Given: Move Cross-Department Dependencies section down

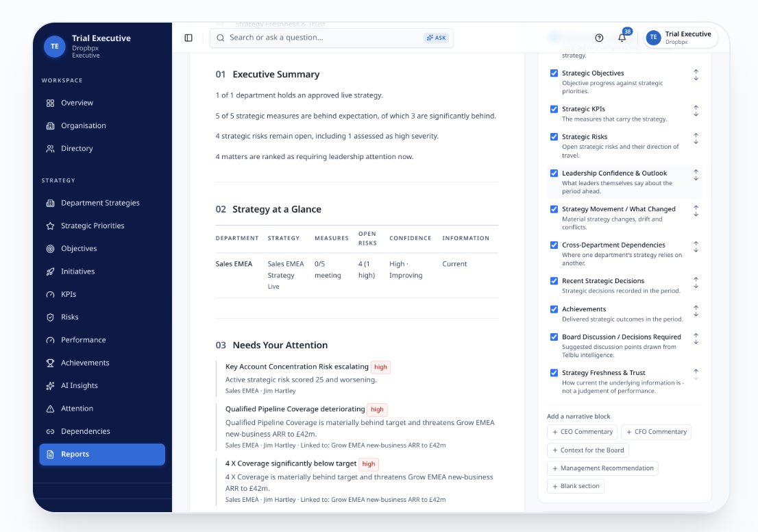Looking at the screenshot, I should pos(696,250).
